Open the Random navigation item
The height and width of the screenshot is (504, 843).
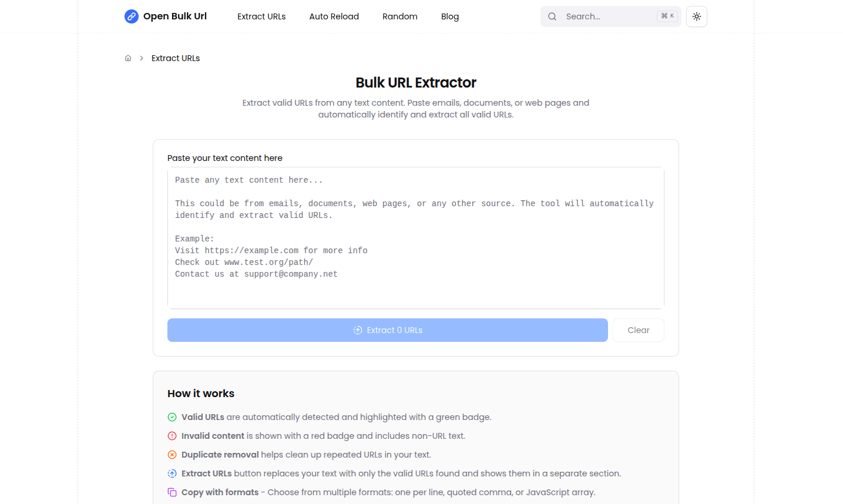click(x=399, y=16)
